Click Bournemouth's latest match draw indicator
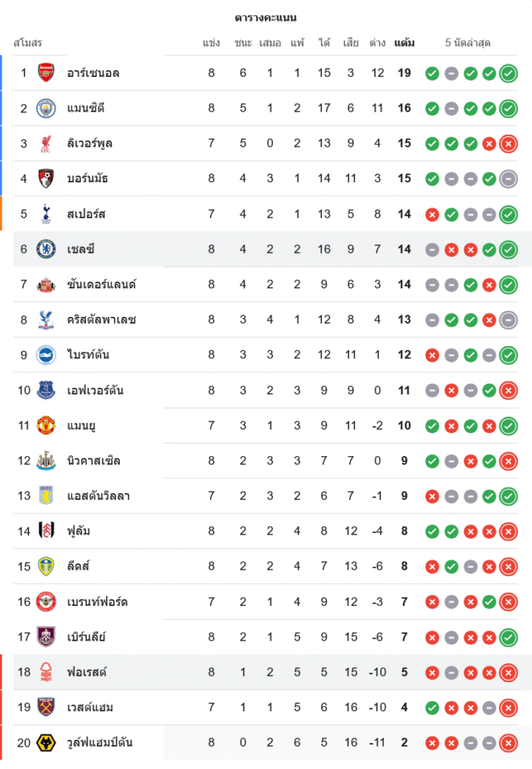 508,179
